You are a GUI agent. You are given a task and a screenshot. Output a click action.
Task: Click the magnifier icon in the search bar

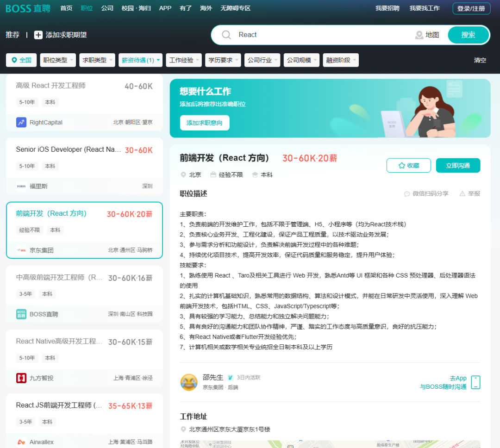point(226,35)
